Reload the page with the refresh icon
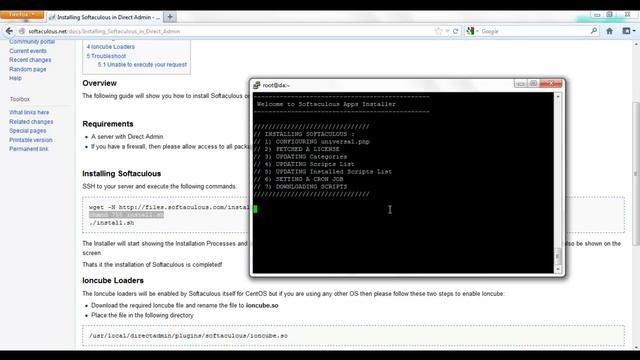640x360 pixels. [456, 31]
